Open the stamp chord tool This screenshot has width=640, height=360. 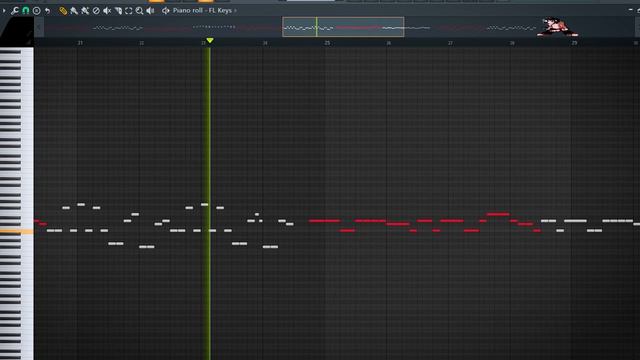(37, 11)
